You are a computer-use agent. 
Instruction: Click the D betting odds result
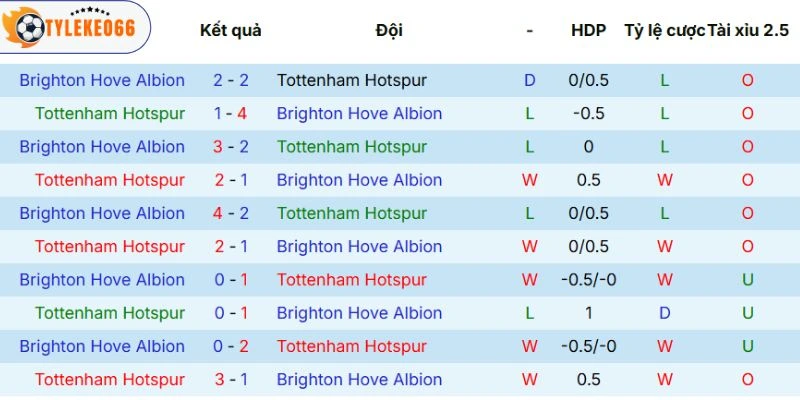pyautogui.click(x=664, y=313)
